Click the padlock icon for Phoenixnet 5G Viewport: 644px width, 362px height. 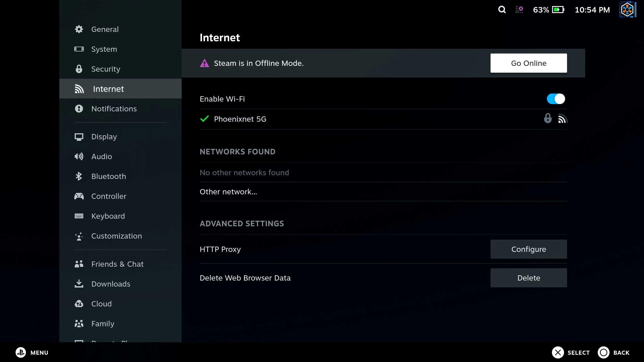[548, 118]
